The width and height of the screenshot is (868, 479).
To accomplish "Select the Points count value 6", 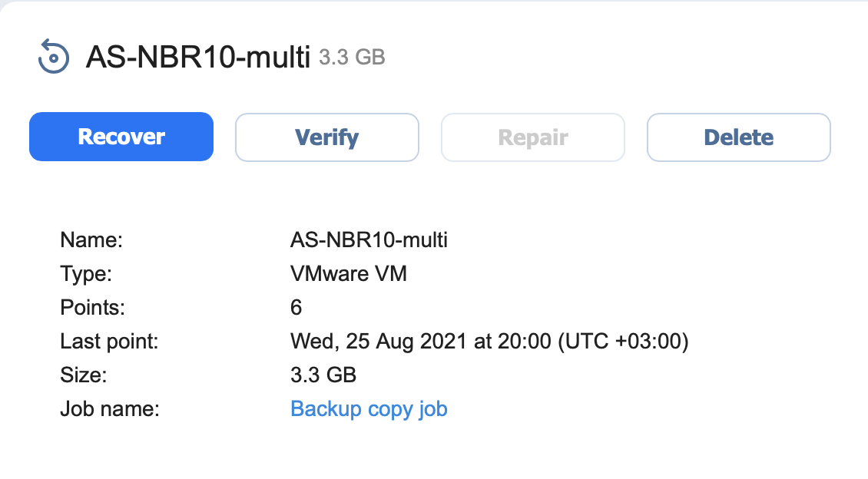I will point(297,308).
